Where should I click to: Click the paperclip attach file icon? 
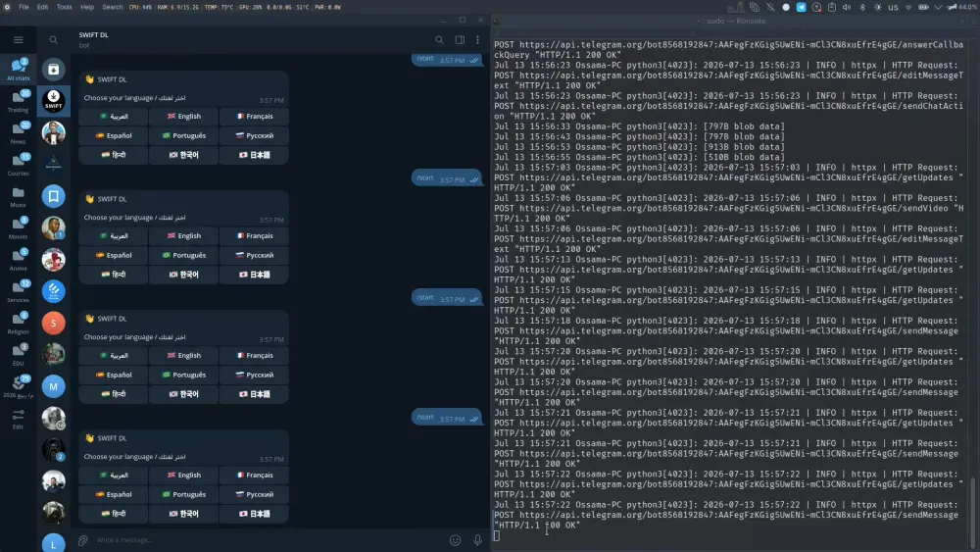(82, 540)
